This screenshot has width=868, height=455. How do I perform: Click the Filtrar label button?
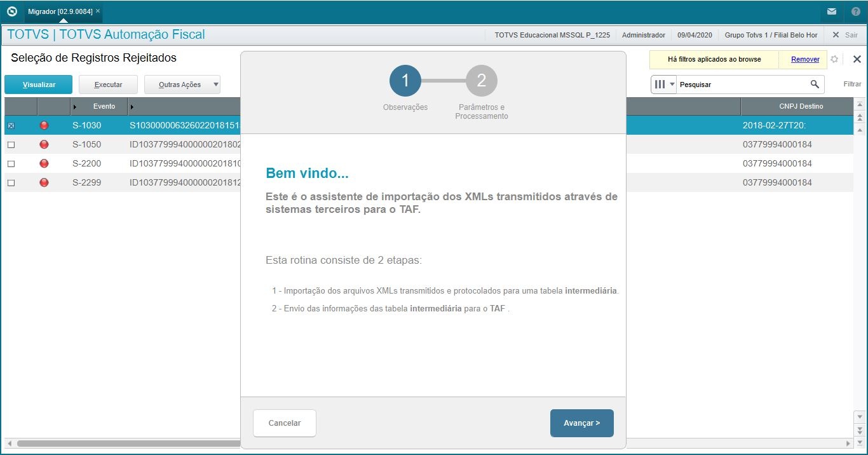852,84
